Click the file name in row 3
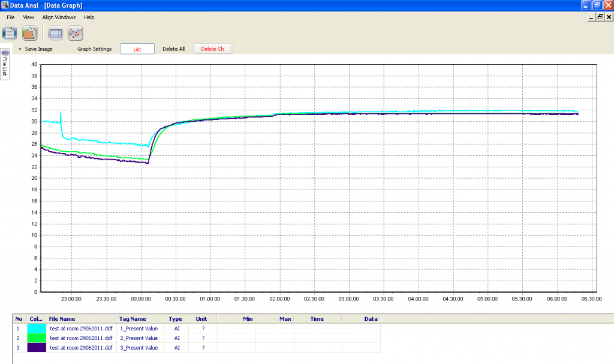614x364 pixels. point(81,348)
